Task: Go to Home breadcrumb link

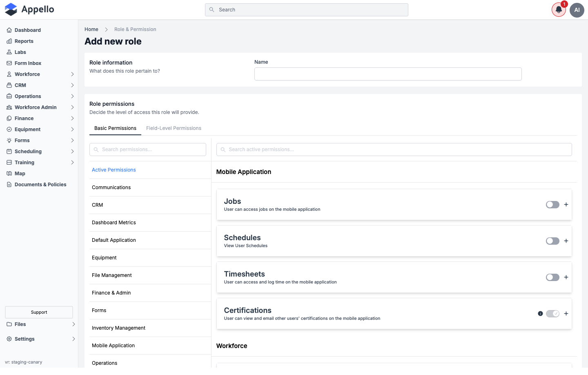Action: pos(91,29)
